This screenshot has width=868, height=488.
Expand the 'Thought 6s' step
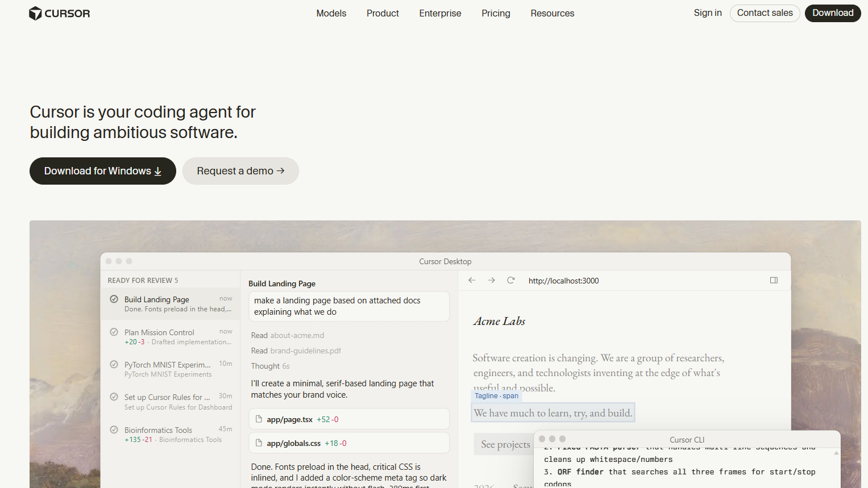click(x=271, y=366)
